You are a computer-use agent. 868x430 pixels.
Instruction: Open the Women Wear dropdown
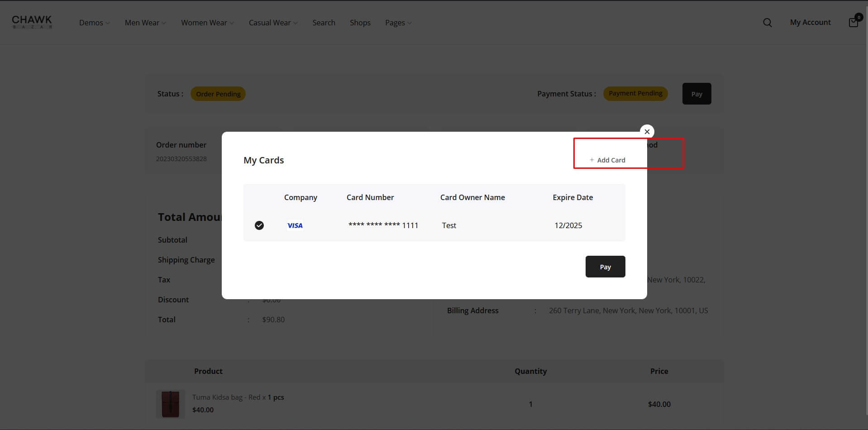(207, 23)
